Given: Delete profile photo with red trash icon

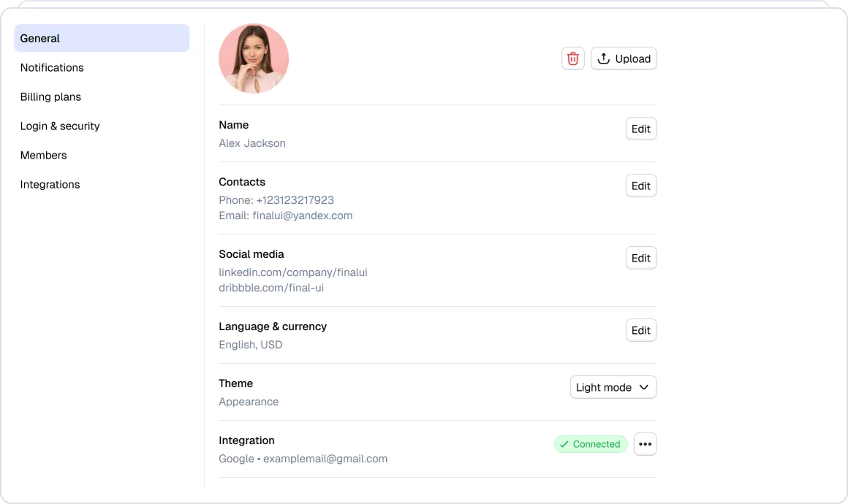Looking at the screenshot, I should (572, 58).
